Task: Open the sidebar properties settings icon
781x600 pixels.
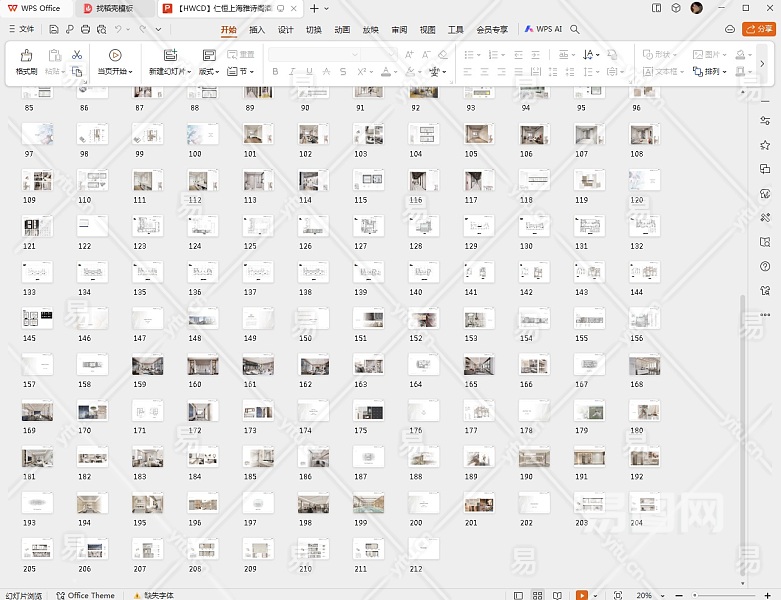Action: 765,121
